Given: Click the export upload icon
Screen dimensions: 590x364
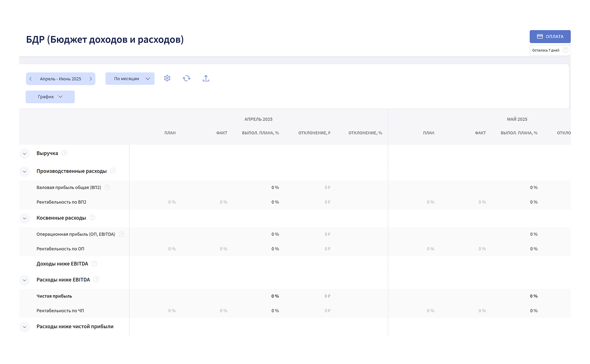Looking at the screenshot, I should 206,78.
